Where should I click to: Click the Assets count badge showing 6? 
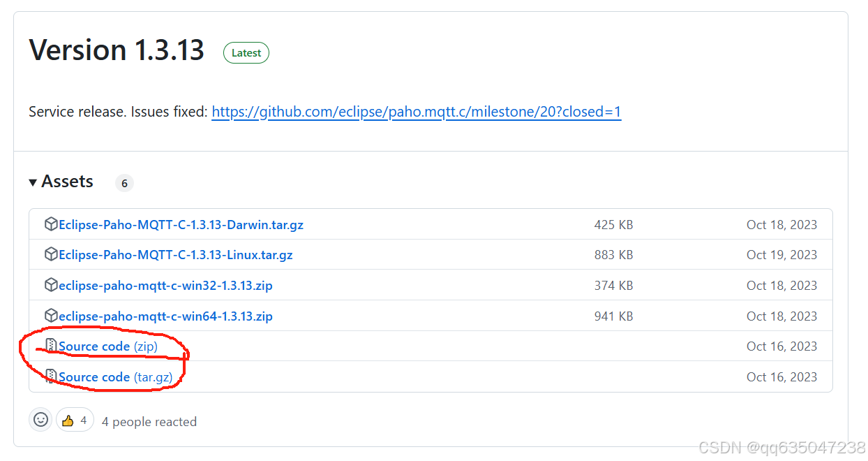[124, 183]
